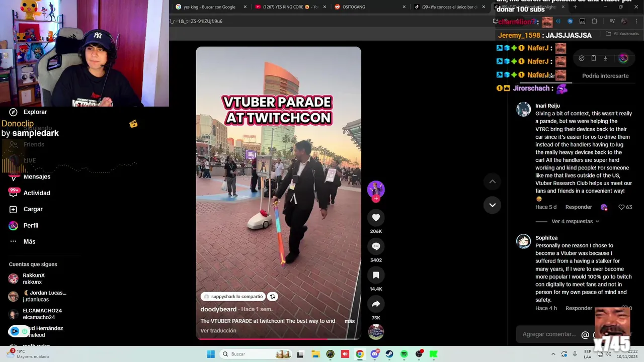This screenshot has width=644, height=362.
Task: Open TikTok get-app phone icon
Action: (594, 58)
